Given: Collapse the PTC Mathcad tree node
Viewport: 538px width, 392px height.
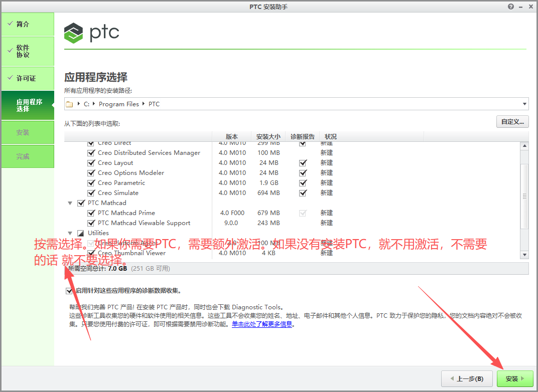Looking at the screenshot, I should point(70,203).
